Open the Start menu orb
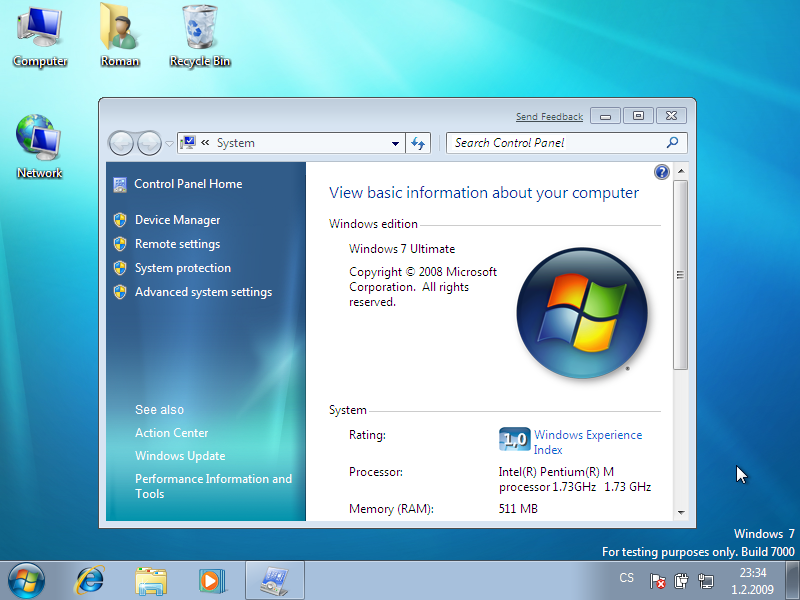 26,581
